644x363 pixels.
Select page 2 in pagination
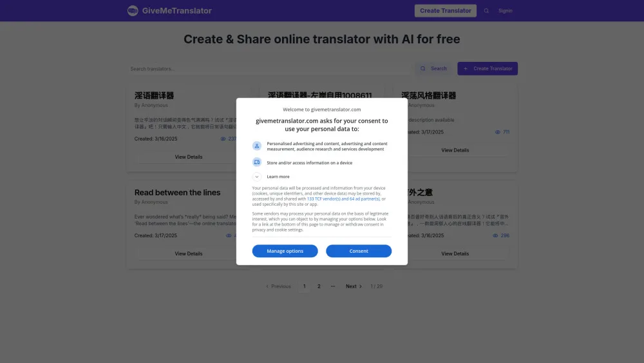319,286
